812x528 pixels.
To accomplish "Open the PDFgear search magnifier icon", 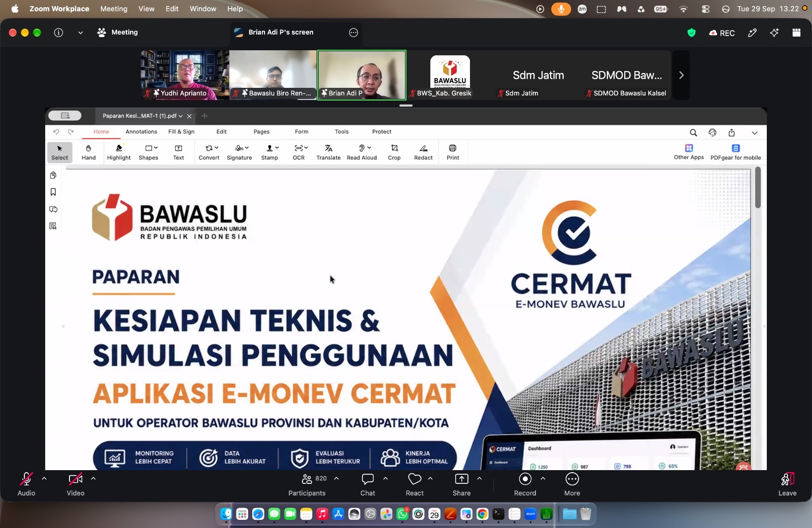I will (x=693, y=133).
